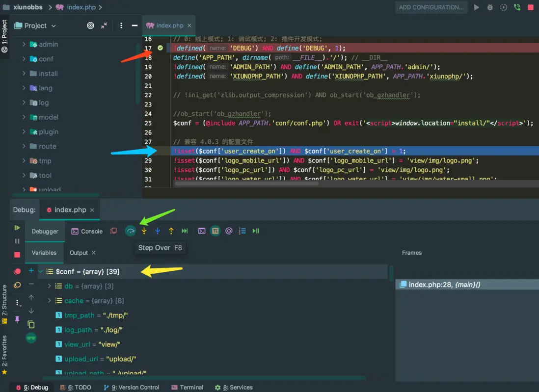This screenshot has width=539, height=392.
Task: Toggle the breakpoint on line 17
Action: pyautogui.click(x=160, y=48)
